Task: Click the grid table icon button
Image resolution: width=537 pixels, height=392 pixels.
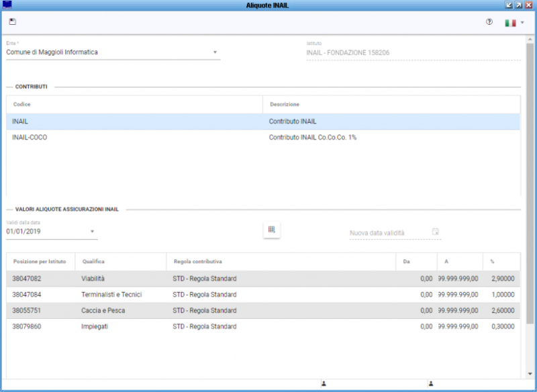Action: pyautogui.click(x=271, y=230)
